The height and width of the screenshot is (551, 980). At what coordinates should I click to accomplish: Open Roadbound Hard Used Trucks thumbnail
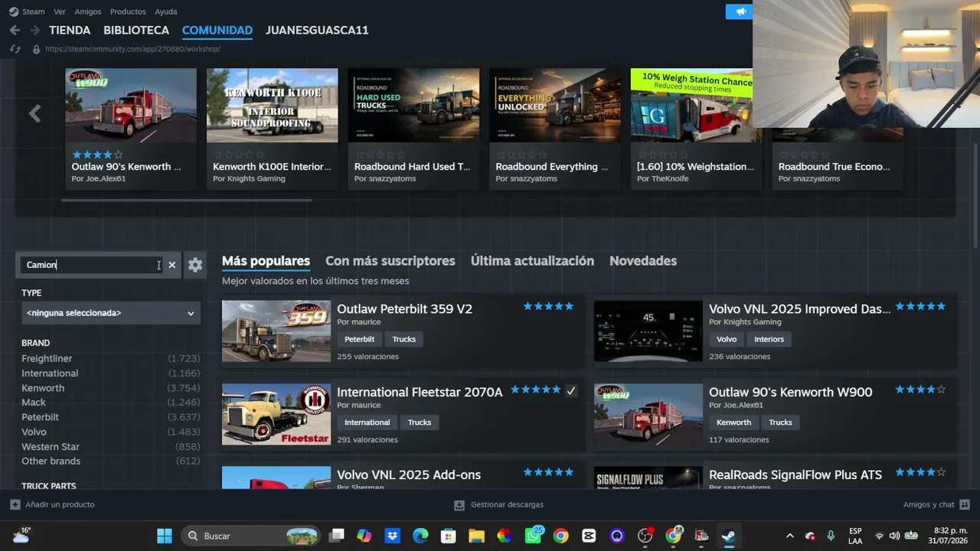pyautogui.click(x=413, y=106)
